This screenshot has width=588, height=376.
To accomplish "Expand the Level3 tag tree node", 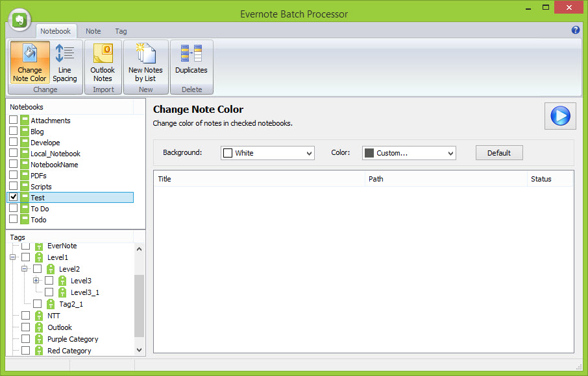I will pos(36,281).
